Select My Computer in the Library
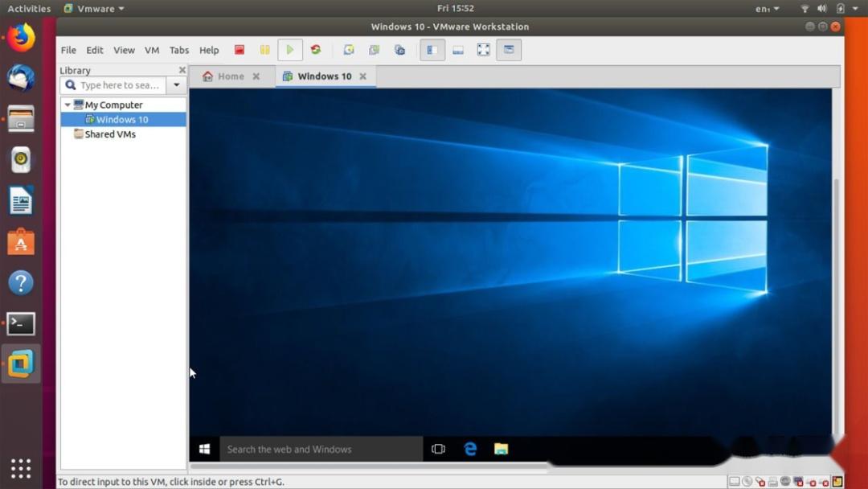This screenshot has height=489, width=868. [113, 105]
